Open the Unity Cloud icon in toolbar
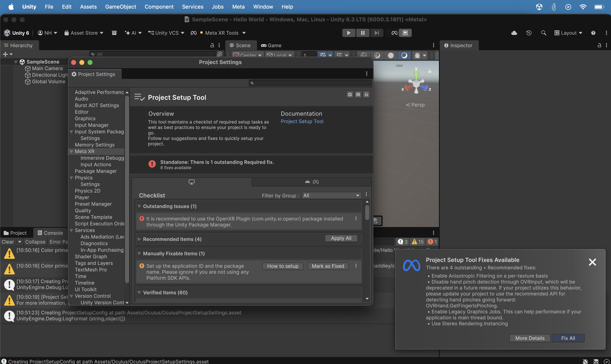Viewport: 611px width, 364px height. pyautogui.click(x=514, y=33)
